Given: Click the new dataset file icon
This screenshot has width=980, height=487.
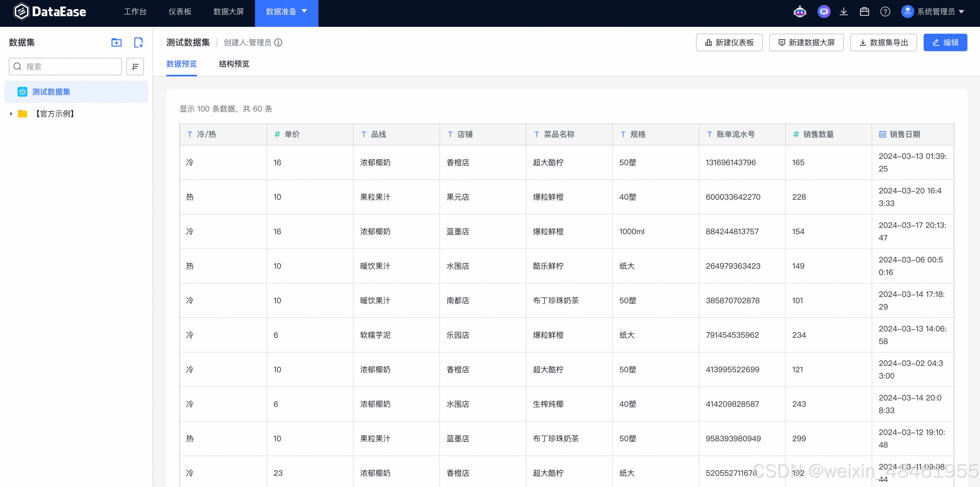Looking at the screenshot, I should 138,42.
